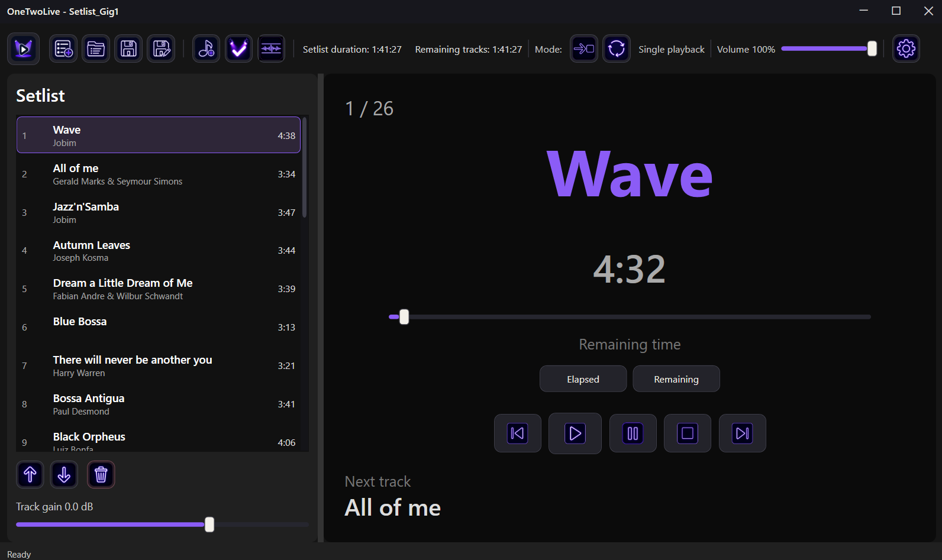Image resolution: width=942 pixels, height=560 pixels.
Task: Click the large Wave title
Action: [630, 174]
